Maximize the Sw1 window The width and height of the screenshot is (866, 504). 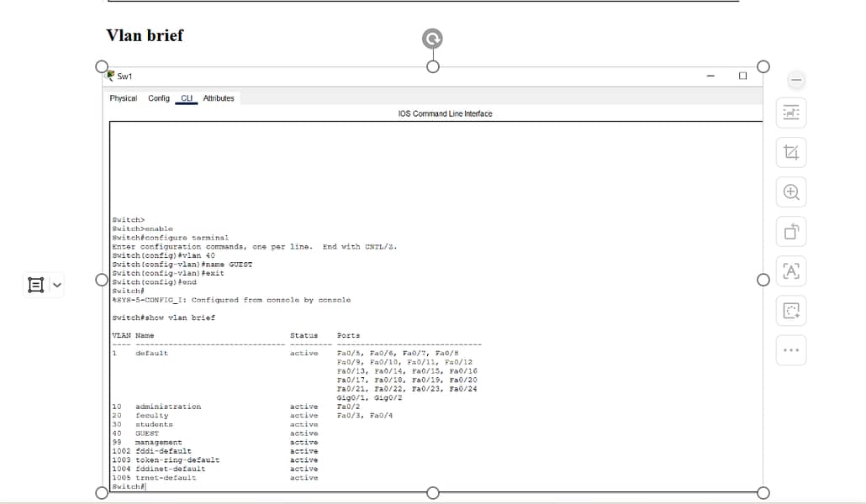pyautogui.click(x=743, y=76)
